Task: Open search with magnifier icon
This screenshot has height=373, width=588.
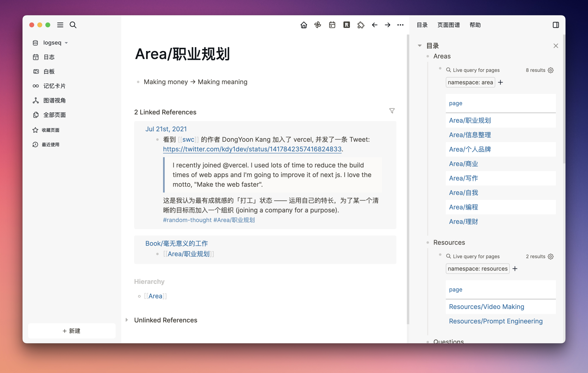Action: (x=73, y=25)
